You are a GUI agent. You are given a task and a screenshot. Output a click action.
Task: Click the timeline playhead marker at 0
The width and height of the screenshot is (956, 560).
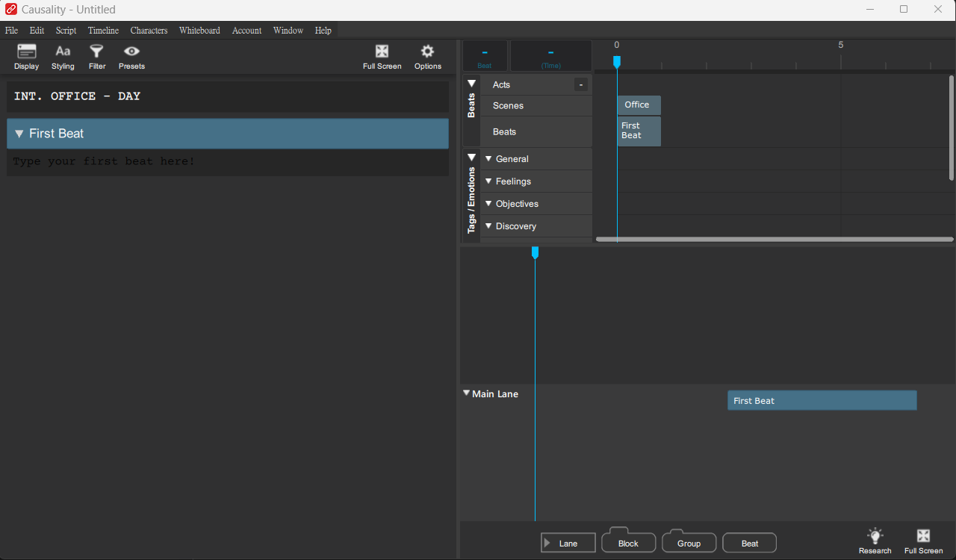[x=617, y=62]
